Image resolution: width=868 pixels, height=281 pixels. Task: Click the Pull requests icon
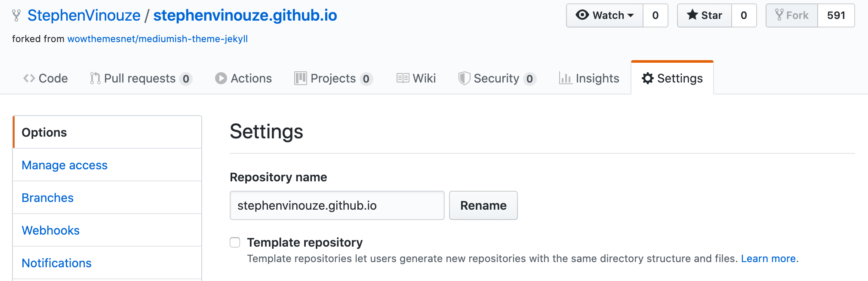point(95,78)
